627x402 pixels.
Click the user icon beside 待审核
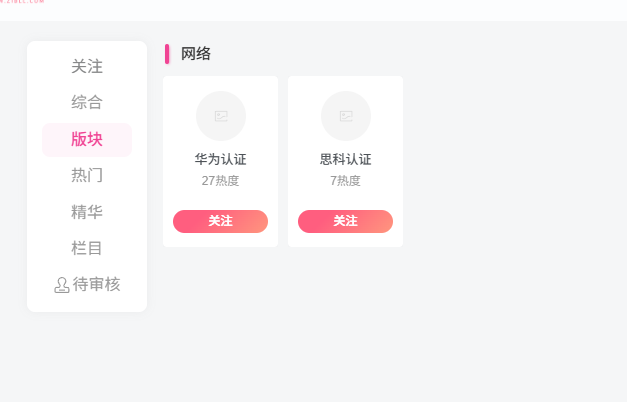pyautogui.click(x=62, y=285)
